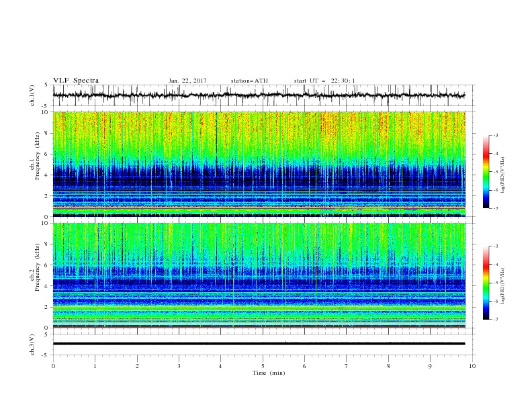
Task: Click the "-4" tick on ch.2 colorbar
Action: point(495,265)
